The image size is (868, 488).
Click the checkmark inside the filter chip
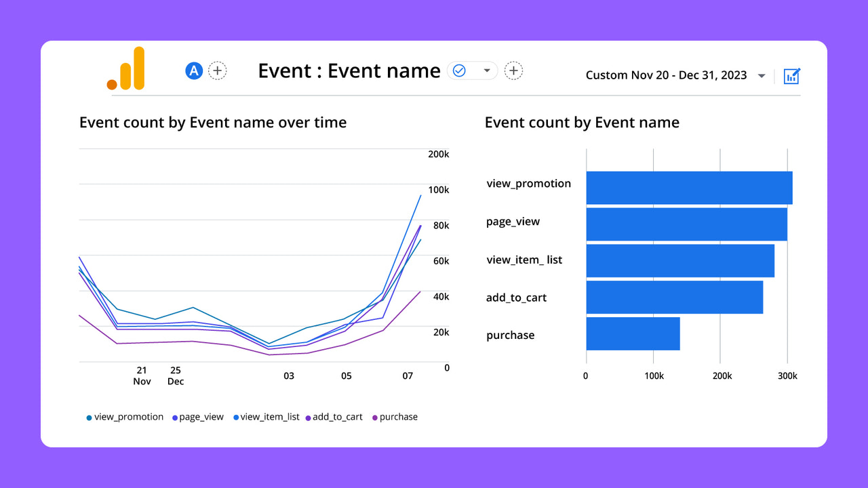460,70
